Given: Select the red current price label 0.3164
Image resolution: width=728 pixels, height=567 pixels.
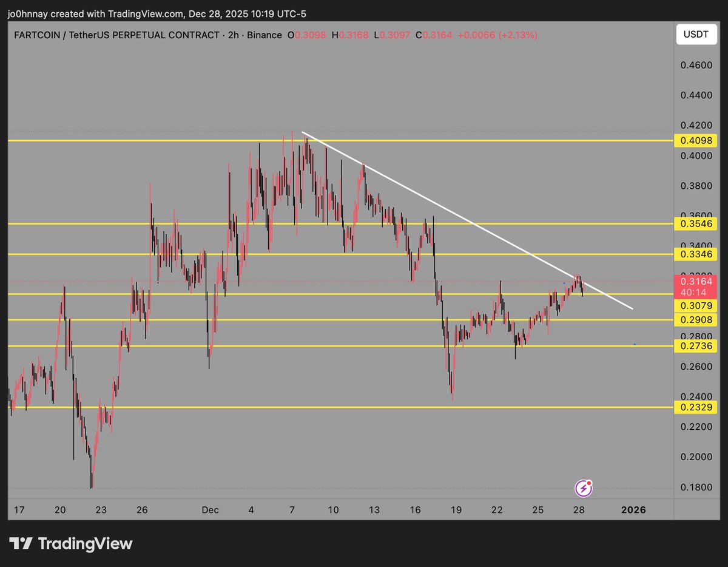Looking at the screenshot, I should point(695,281).
